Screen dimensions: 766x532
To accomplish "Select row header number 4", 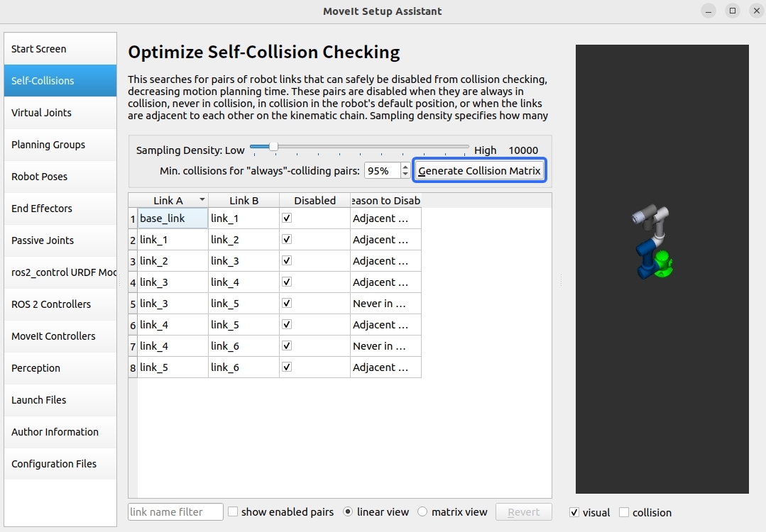I will (x=133, y=282).
